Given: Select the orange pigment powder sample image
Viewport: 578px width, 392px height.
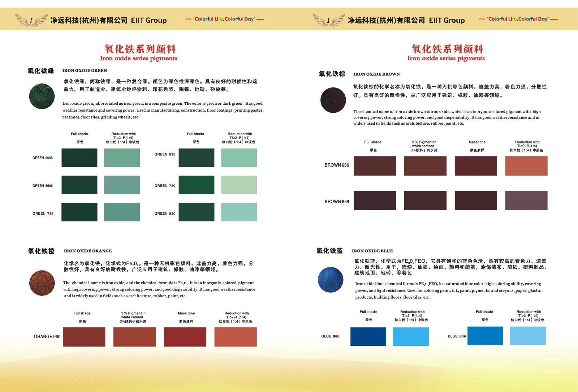Looking at the screenshot, I should [42, 283].
